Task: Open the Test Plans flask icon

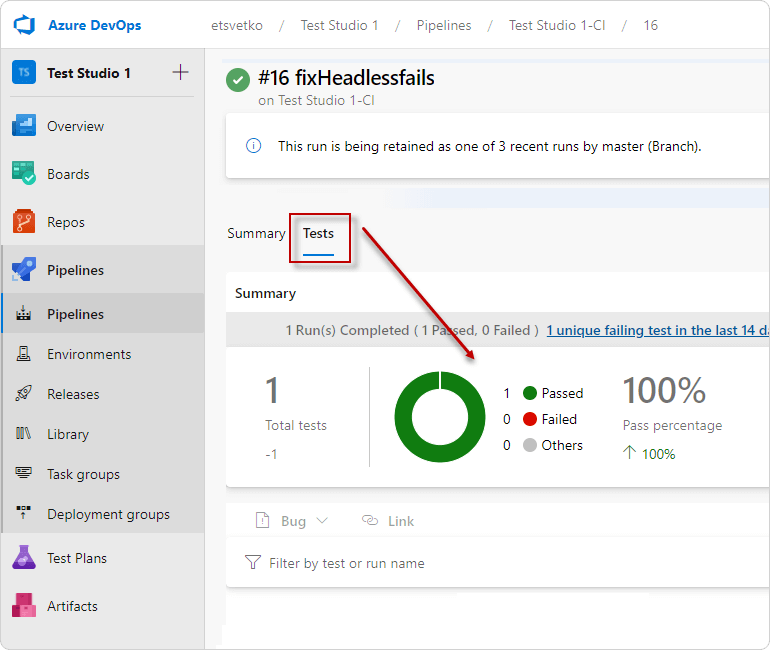Action: click(24, 558)
